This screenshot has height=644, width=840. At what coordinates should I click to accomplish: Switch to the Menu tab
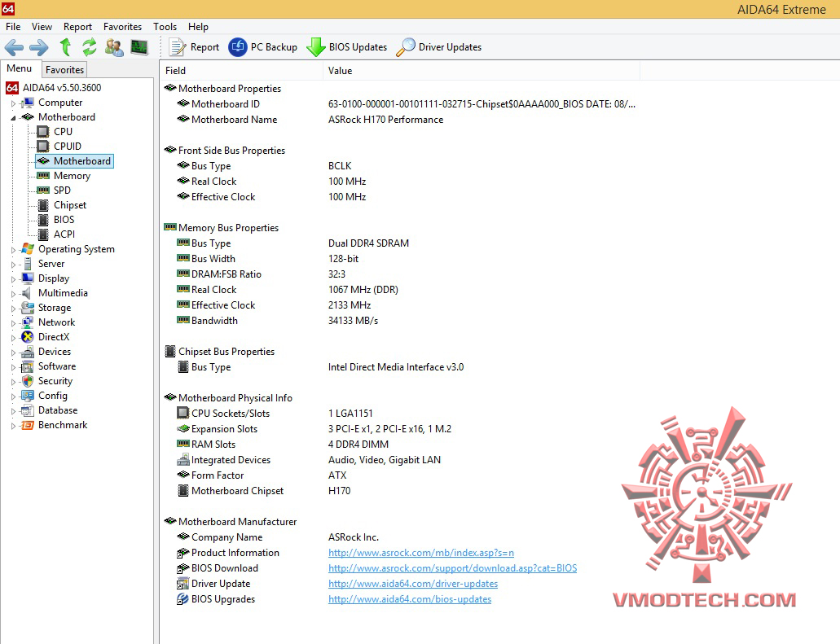point(20,68)
